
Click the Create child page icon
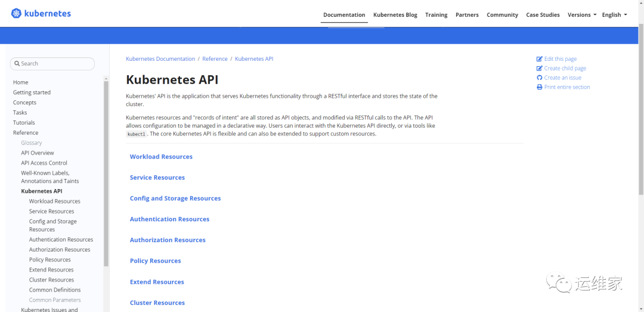click(x=540, y=69)
